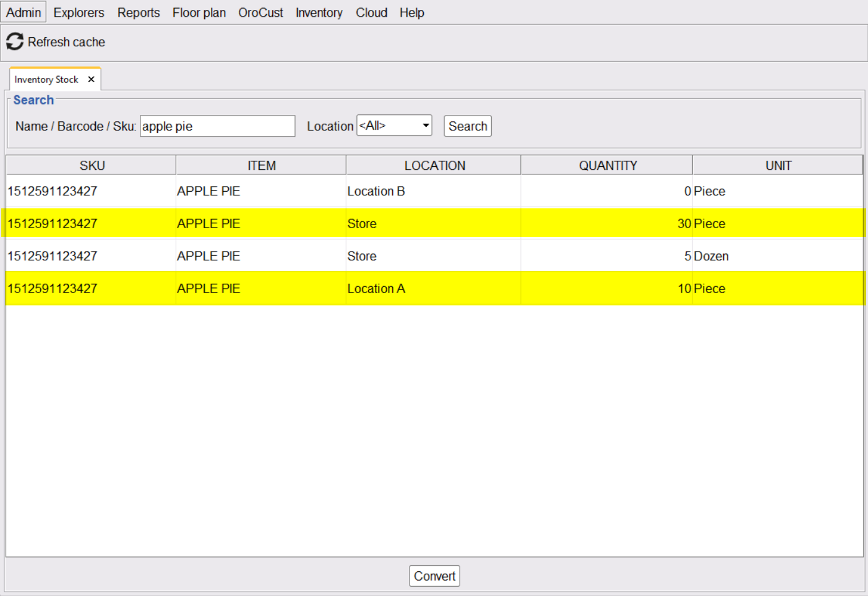Click the Location A cell

(434, 288)
